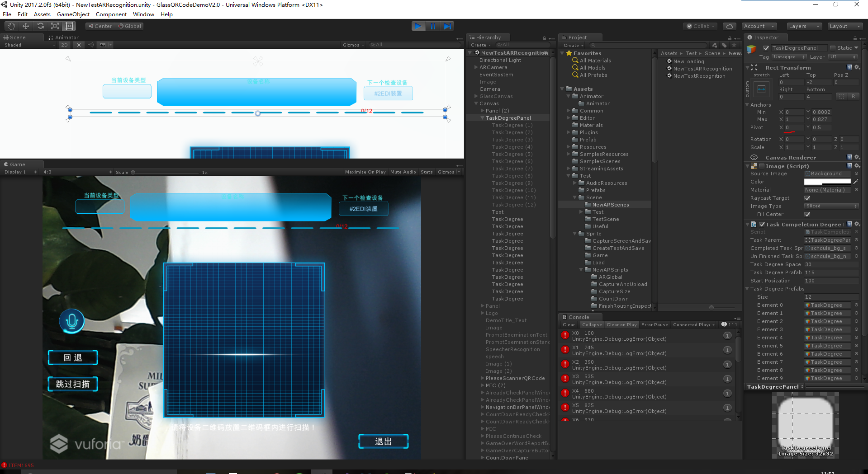Open the Rect Transform gear settings icon
The width and height of the screenshot is (868, 474).
click(857, 67)
